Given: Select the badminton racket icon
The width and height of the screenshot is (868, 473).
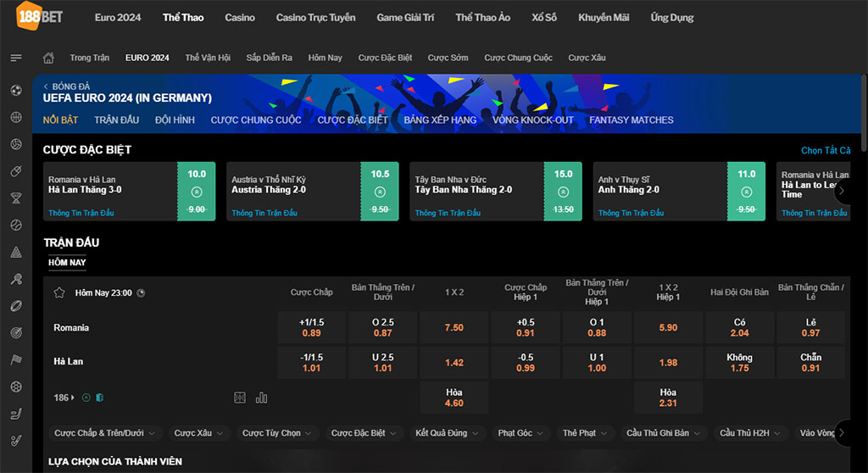Looking at the screenshot, I should pyautogui.click(x=16, y=279).
